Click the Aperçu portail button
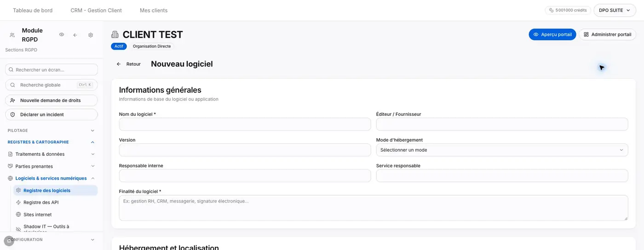 coord(552,34)
